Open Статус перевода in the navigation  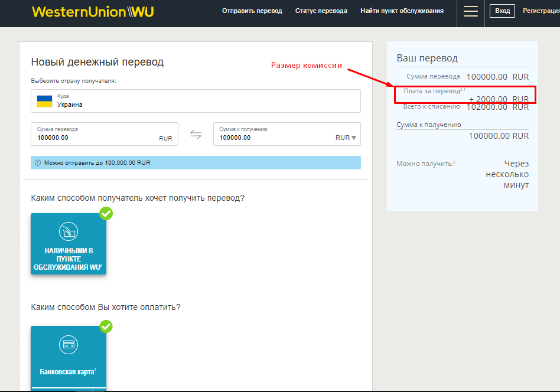[x=321, y=11]
